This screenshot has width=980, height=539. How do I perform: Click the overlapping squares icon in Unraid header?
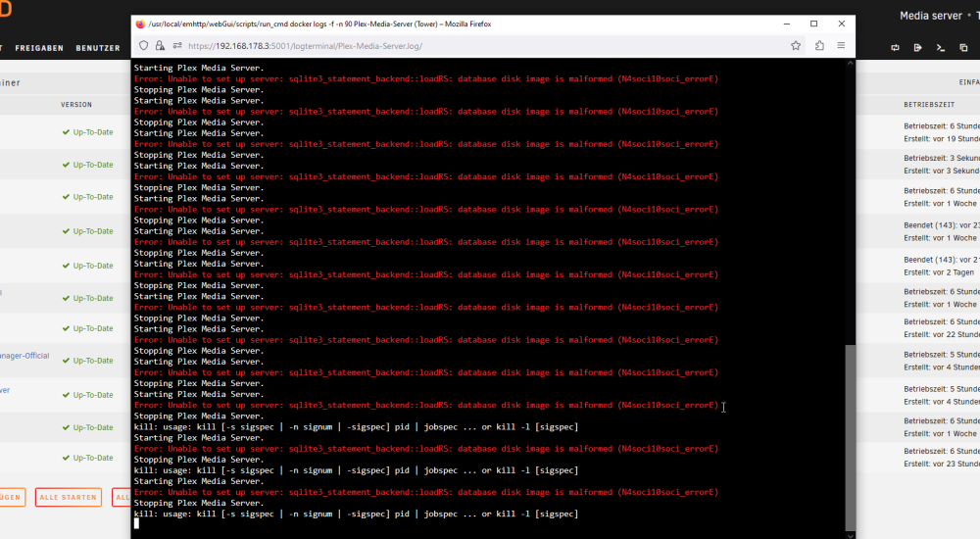pyautogui.click(x=963, y=47)
